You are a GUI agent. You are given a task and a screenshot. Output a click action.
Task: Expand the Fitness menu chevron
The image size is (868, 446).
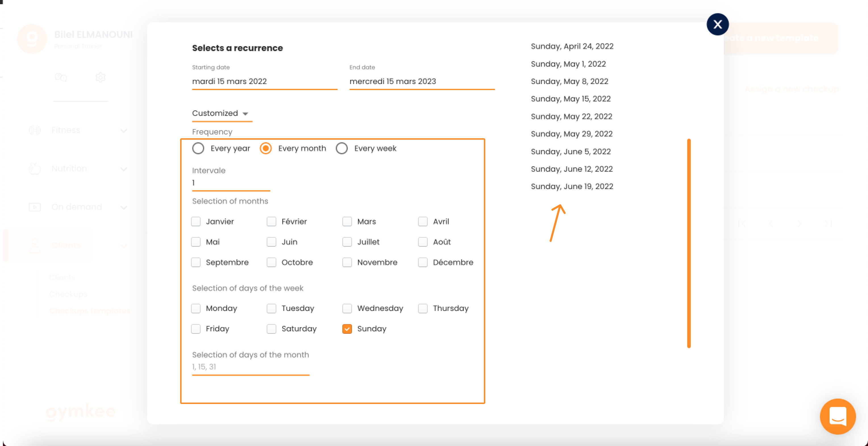coord(124,131)
